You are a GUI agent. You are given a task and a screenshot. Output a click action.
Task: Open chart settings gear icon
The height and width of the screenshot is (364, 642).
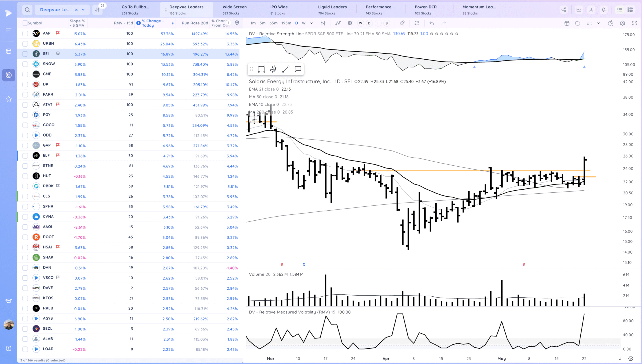click(x=622, y=23)
